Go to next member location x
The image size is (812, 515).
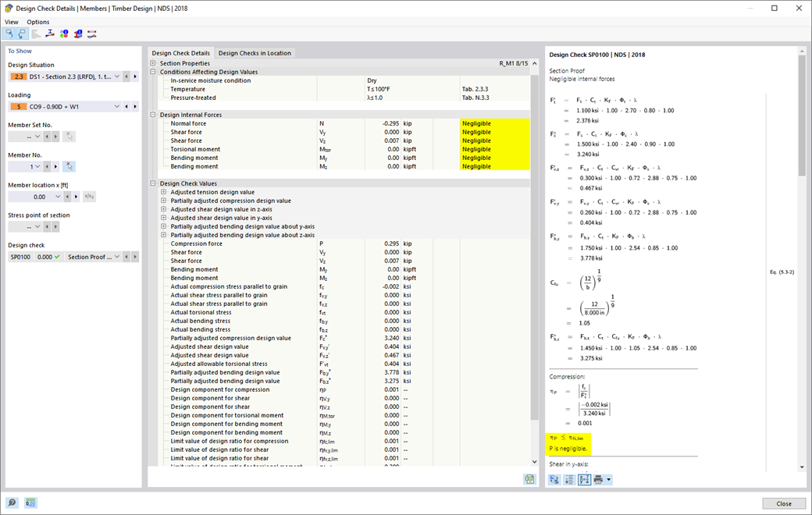pos(77,197)
